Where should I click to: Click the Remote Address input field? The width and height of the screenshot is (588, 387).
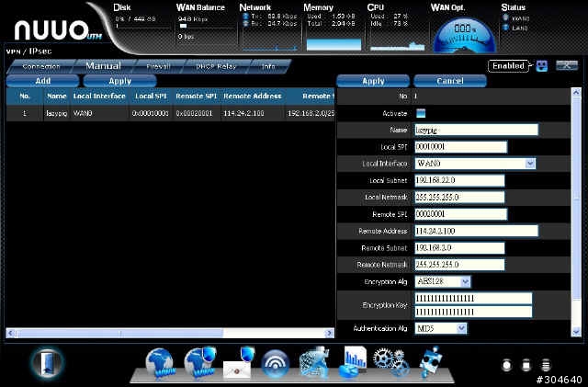coord(476,231)
